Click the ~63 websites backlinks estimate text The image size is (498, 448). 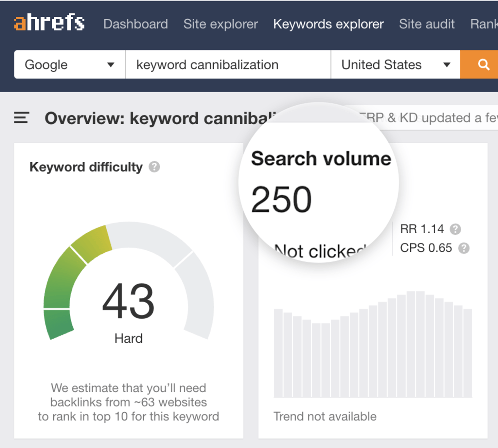[x=128, y=402]
